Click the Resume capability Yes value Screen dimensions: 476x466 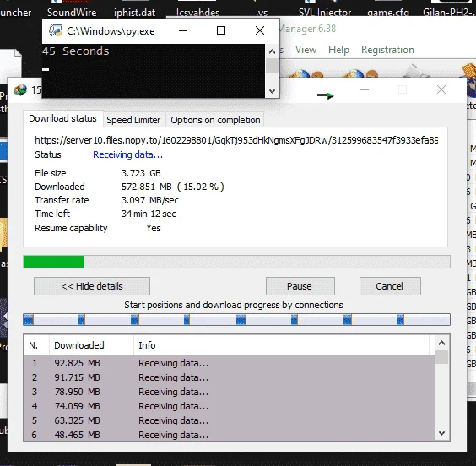click(x=154, y=228)
